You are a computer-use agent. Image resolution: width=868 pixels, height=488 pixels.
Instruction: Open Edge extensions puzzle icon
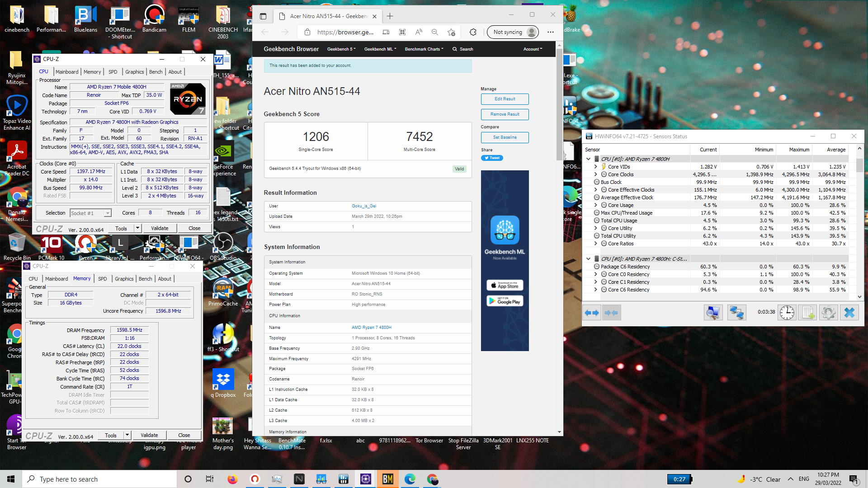coord(473,32)
